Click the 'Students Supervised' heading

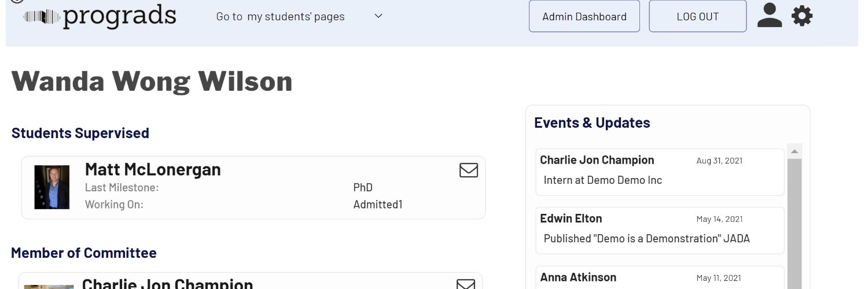coord(80,133)
